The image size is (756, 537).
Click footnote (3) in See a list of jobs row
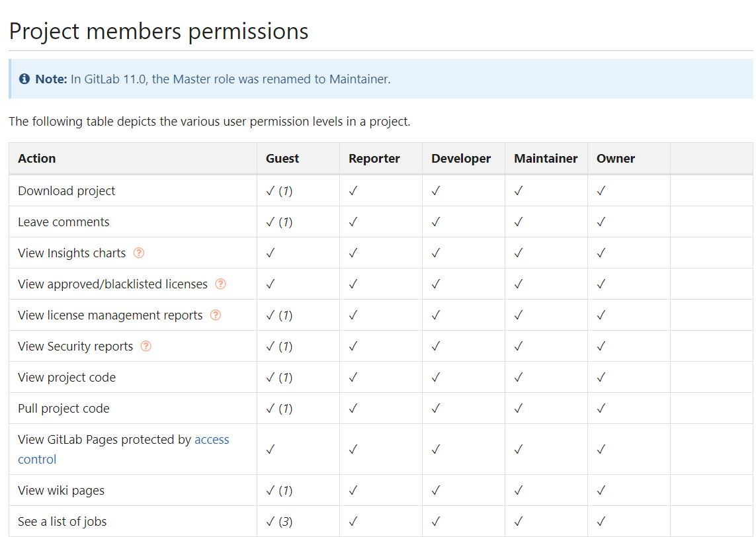pos(285,521)
